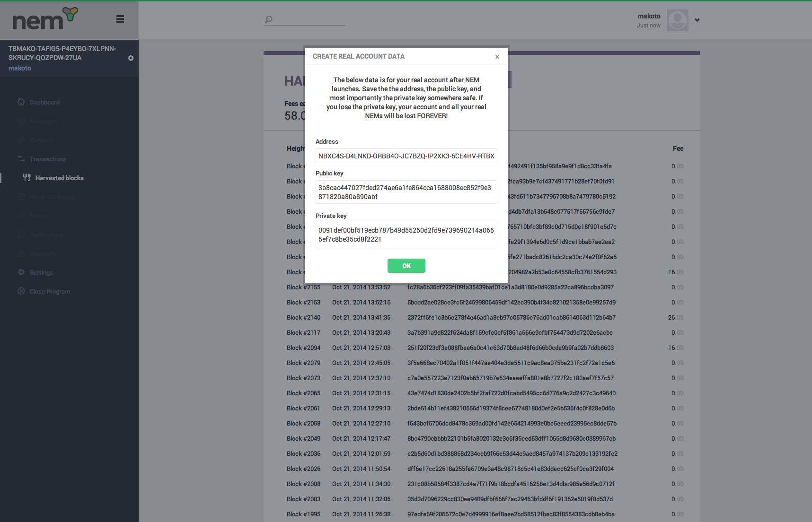
Task: Click the 'Block #2117' row label
Action: tap(303, 332)
